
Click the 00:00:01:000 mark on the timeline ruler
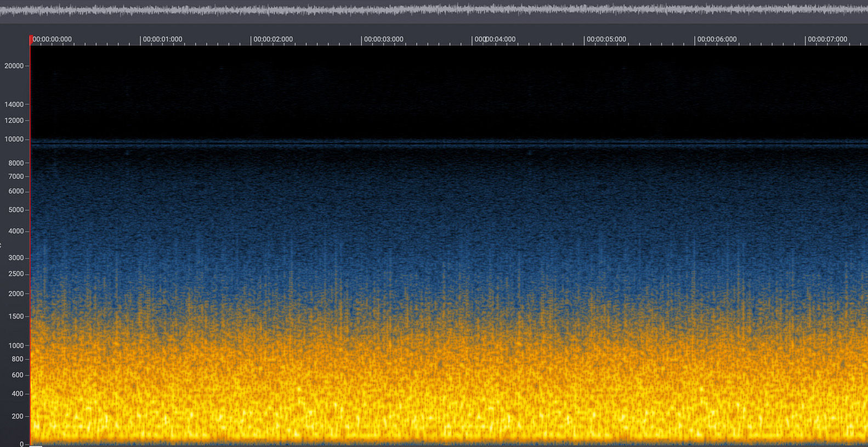tap(162, 39)
